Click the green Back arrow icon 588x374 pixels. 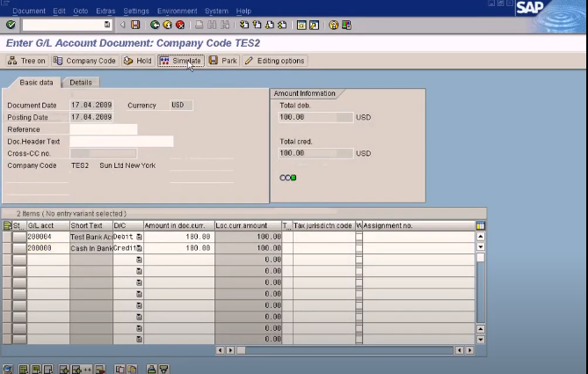pyautogui.click(x=155, y=25)
